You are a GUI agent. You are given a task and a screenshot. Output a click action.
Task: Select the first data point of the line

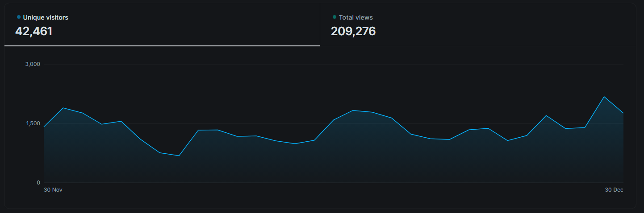[x=44, y=127]
